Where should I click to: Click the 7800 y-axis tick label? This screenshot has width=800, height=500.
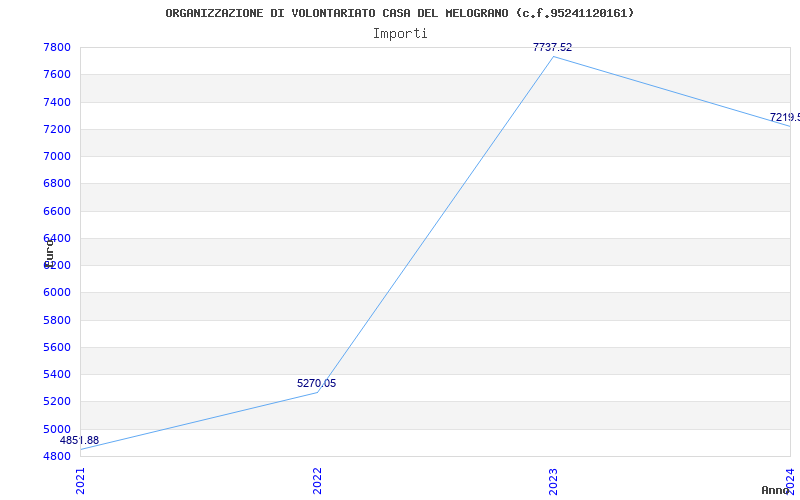tap(57, 47)
